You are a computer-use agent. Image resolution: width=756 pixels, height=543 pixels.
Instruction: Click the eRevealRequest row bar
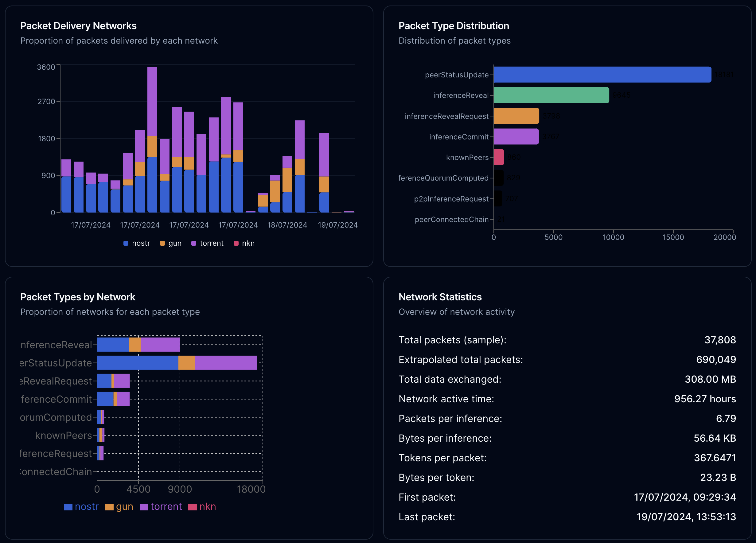(113, 381)
